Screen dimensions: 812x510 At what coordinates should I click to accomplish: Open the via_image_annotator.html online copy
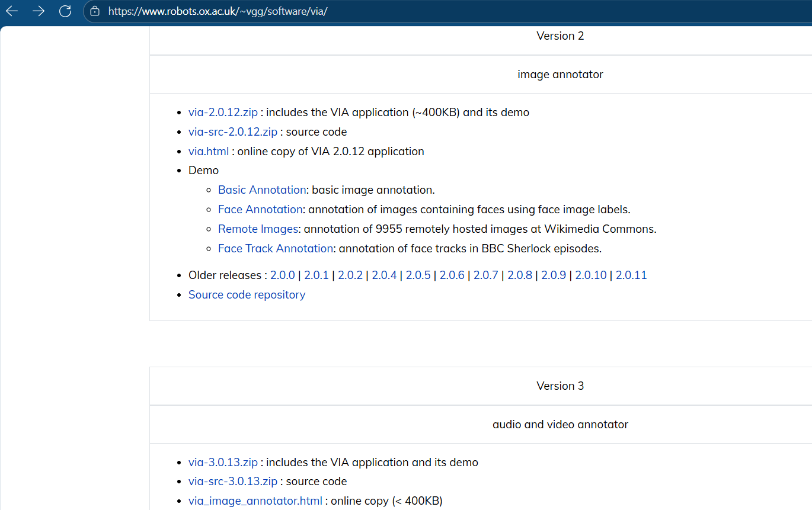(x=255, y=501)
